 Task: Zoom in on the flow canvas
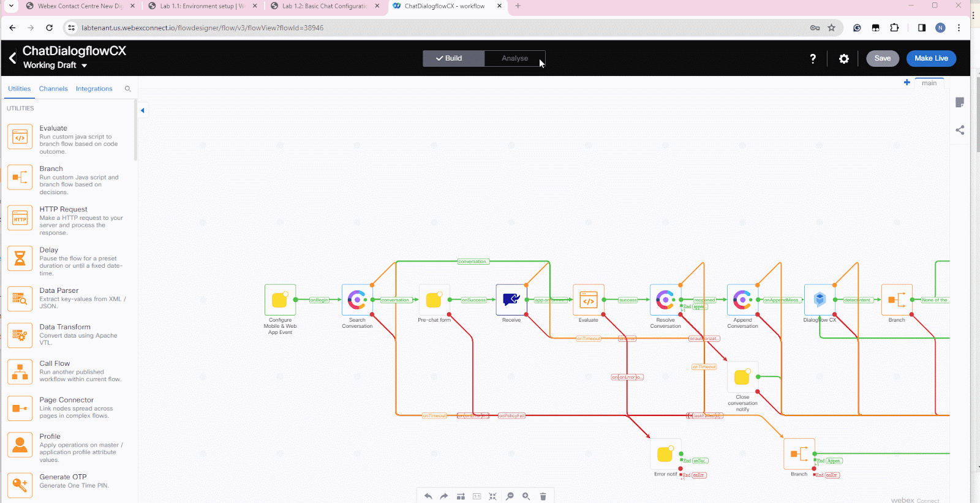coord(526,496)
